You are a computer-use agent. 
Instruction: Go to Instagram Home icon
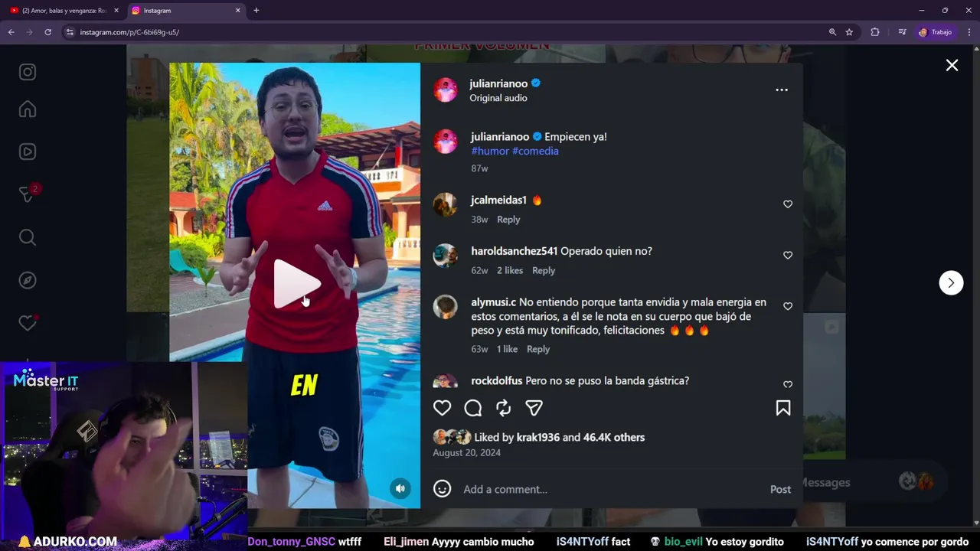tap(28, 109)
